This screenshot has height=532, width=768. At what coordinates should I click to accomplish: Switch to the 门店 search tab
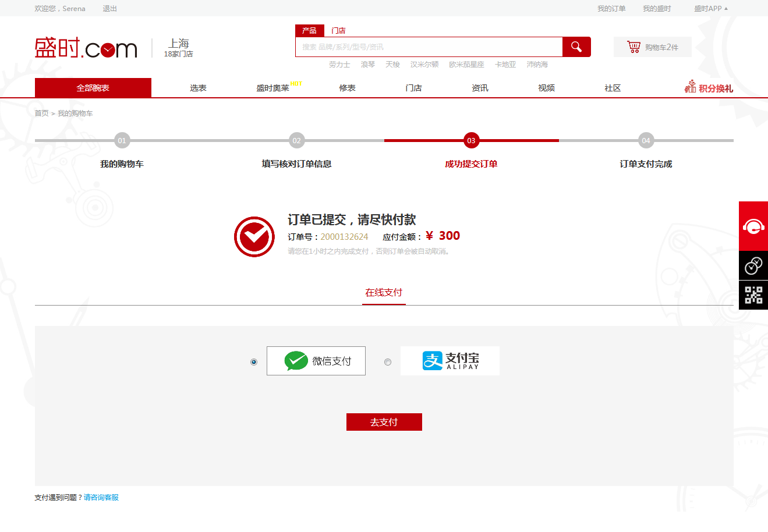[x=338, y=31]
